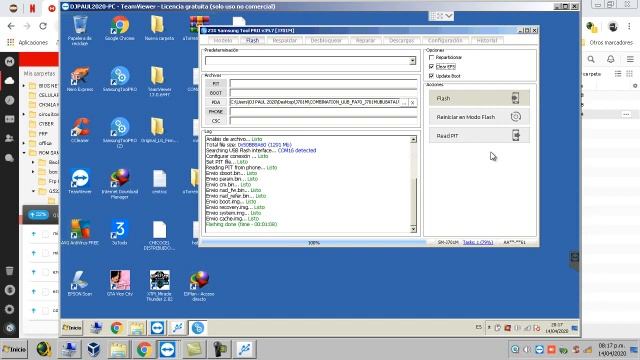The image size is (640, 360).
Task: Click the log scrollbar down arrow
Action: point(413,229)
